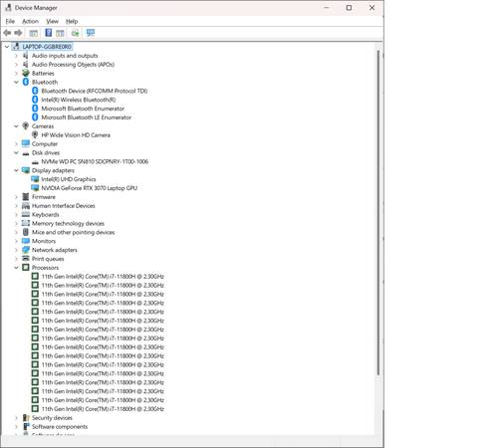Click the Network adapters category icon

(26, 250)
